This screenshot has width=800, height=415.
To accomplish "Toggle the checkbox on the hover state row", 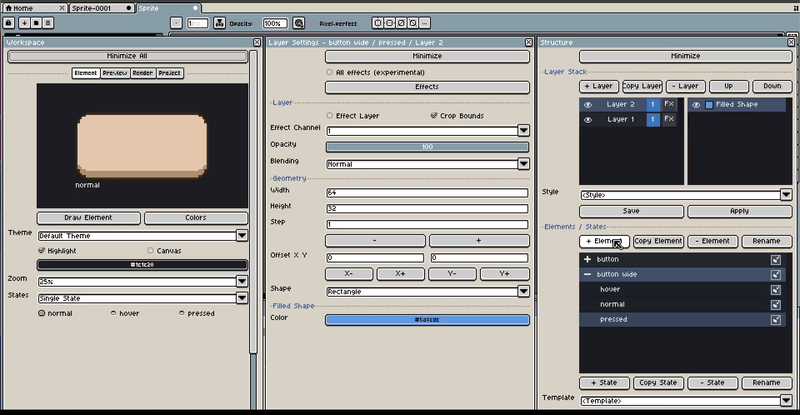I will [x=776, y=290].
